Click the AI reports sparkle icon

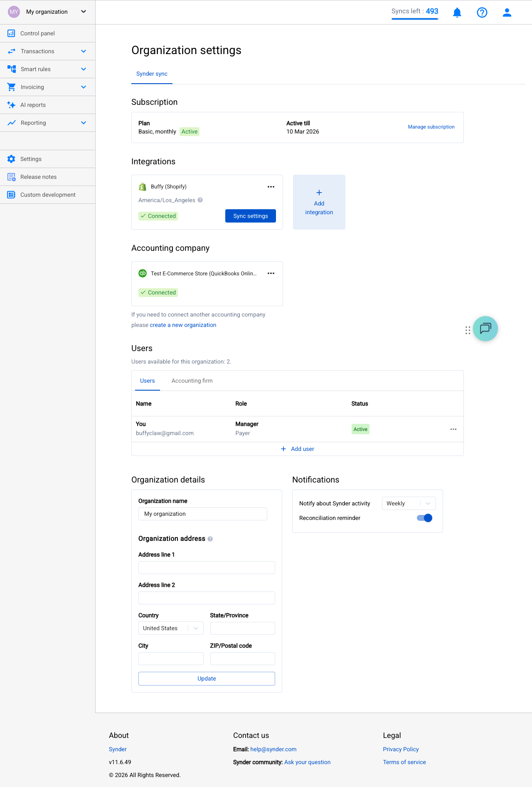tap(12, 105)
